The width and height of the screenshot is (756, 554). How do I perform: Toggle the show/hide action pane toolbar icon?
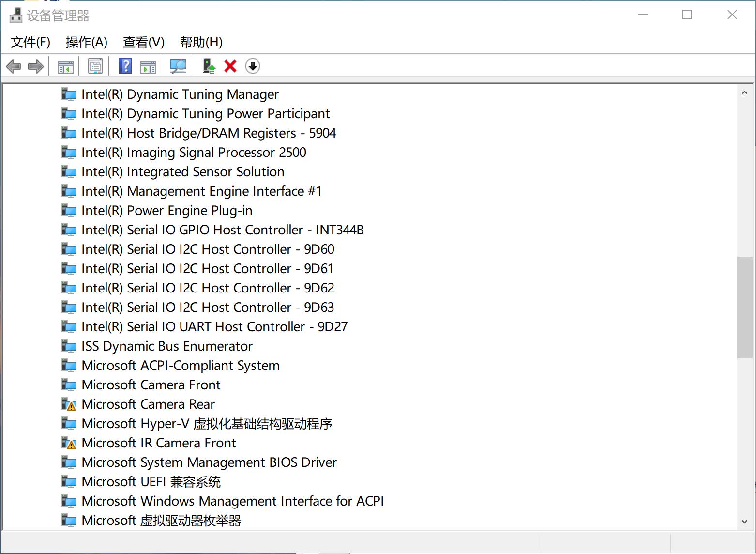click(x=148, y=66)
